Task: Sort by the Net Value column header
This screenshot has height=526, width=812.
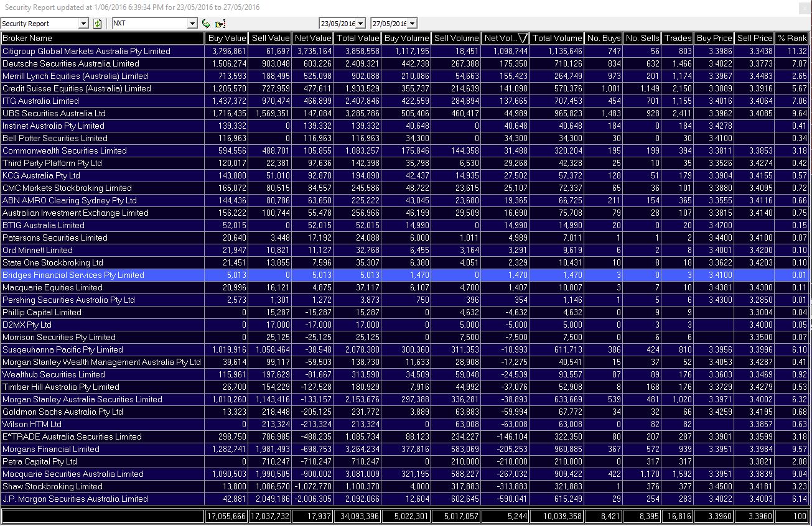Action: pyautogui.click(x=313, y=39)
